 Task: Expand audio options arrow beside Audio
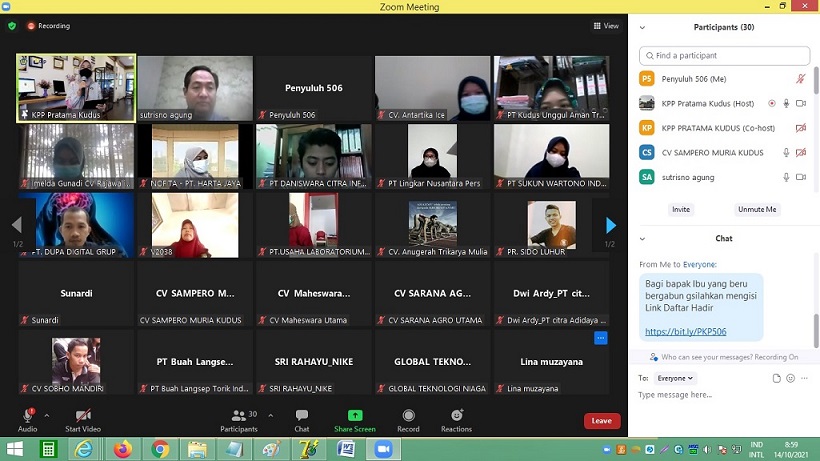(47, 415)
